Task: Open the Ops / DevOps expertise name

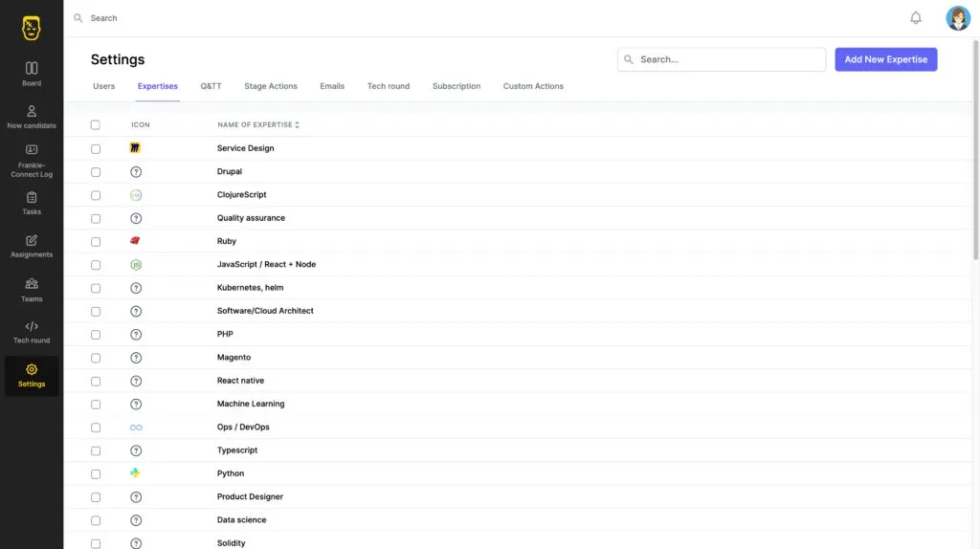Action: point(243,427)
